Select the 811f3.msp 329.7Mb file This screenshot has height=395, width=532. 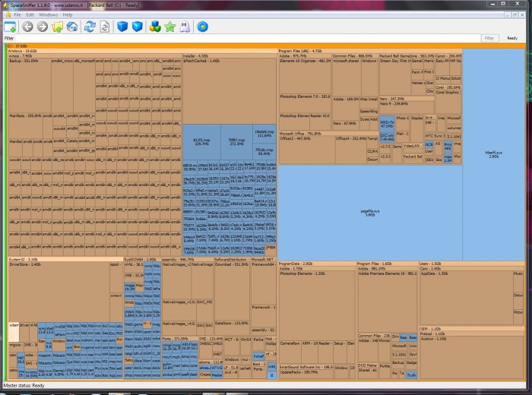(x=202, y=142)
